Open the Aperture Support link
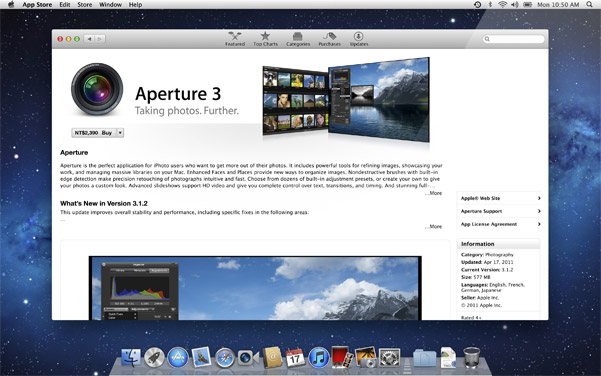Screen dimensions: 601x376 coord(499,211)
